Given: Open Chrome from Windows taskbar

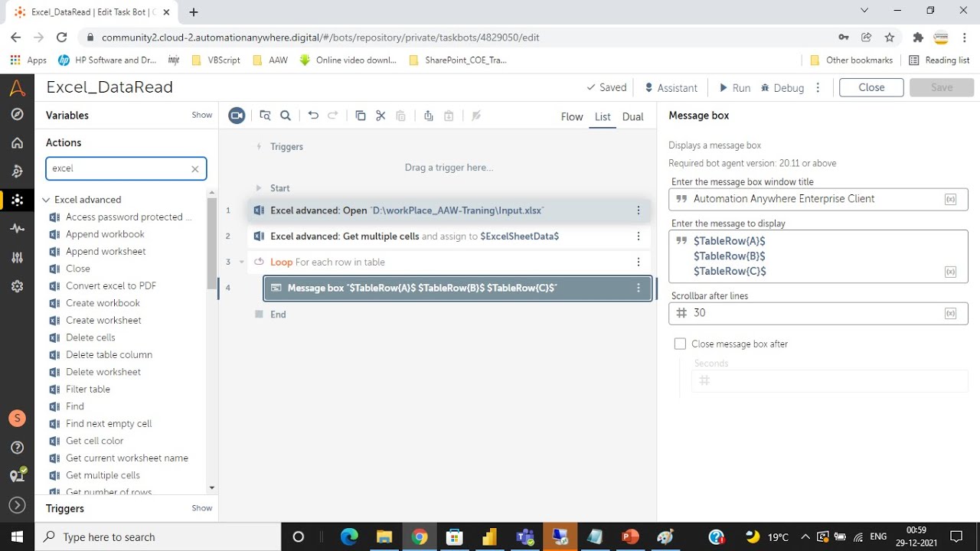Looking at the screenshot, I should [x=419, y=536].
